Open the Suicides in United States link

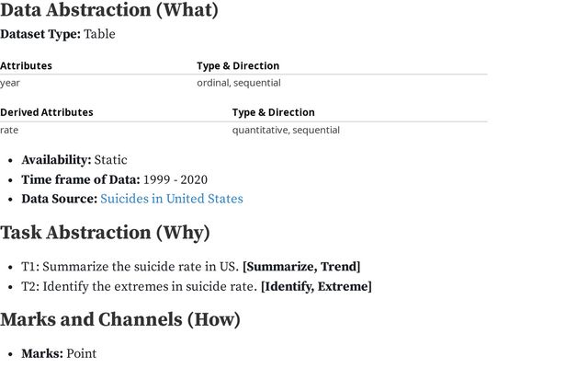click(172, 199)
